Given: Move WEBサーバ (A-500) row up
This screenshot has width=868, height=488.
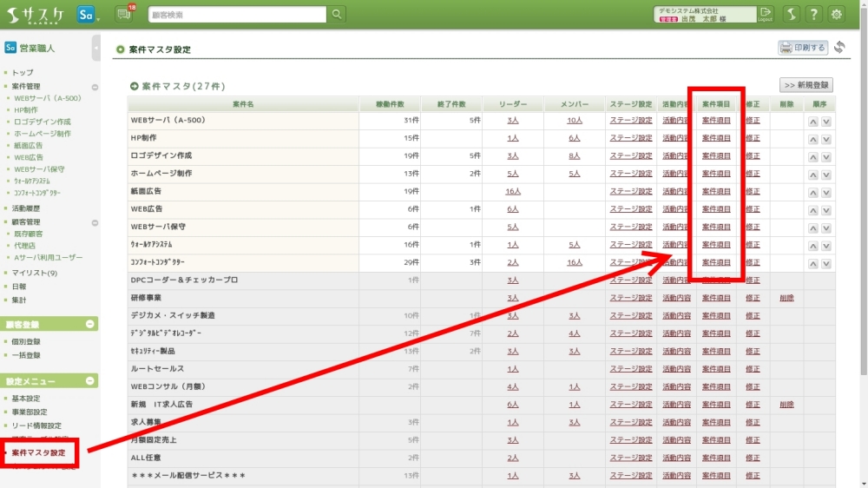Looking at the screenshot, I should click(812, 121).
